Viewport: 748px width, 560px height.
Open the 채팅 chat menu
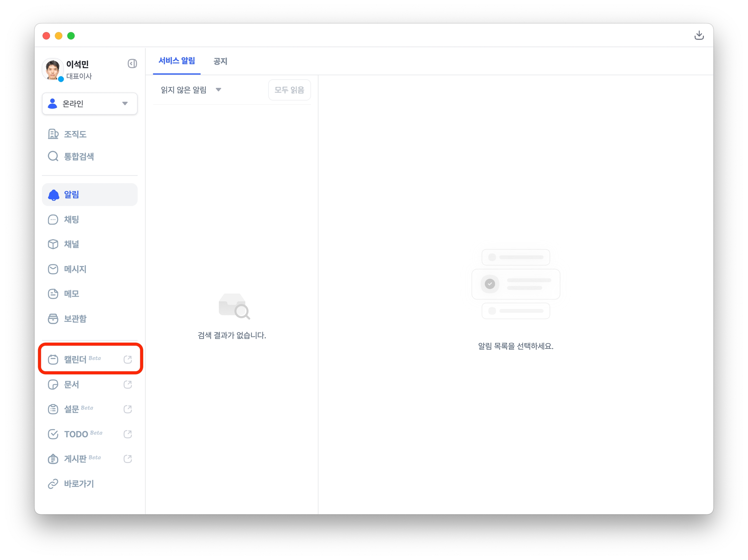(71, 220)
